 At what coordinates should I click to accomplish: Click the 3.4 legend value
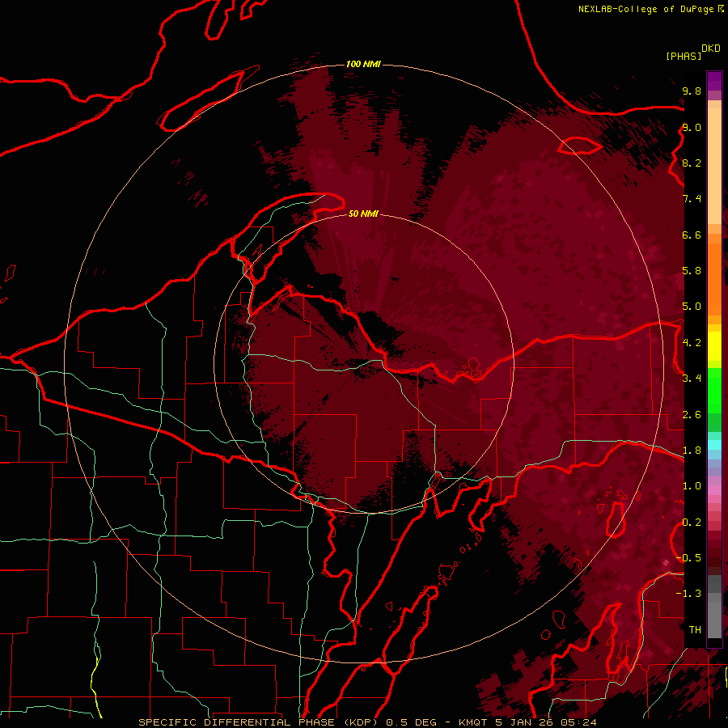[692, 379]
